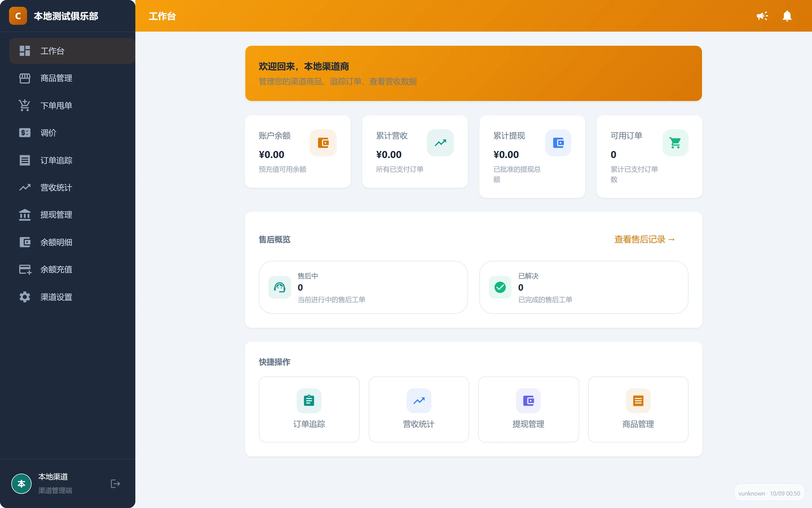Go to 下单甩单 in the sidebar
This screenshot has width=812, height=508.
coord(72,106)
